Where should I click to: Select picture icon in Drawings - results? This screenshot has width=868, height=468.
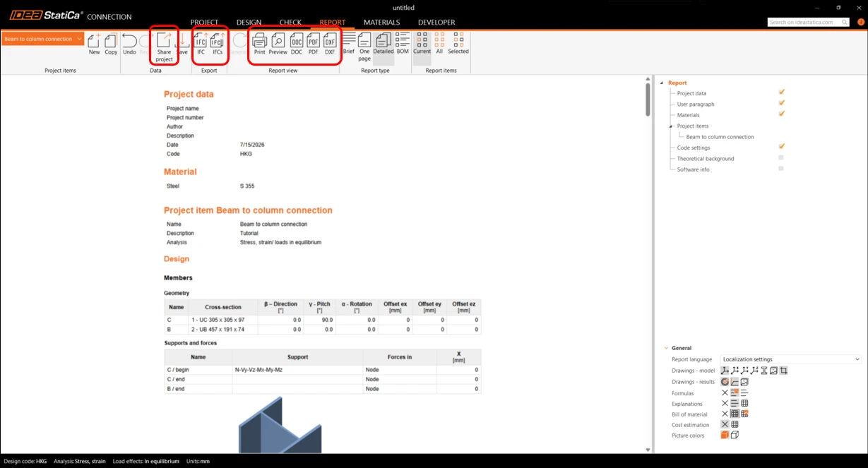[x=744, y=382]
